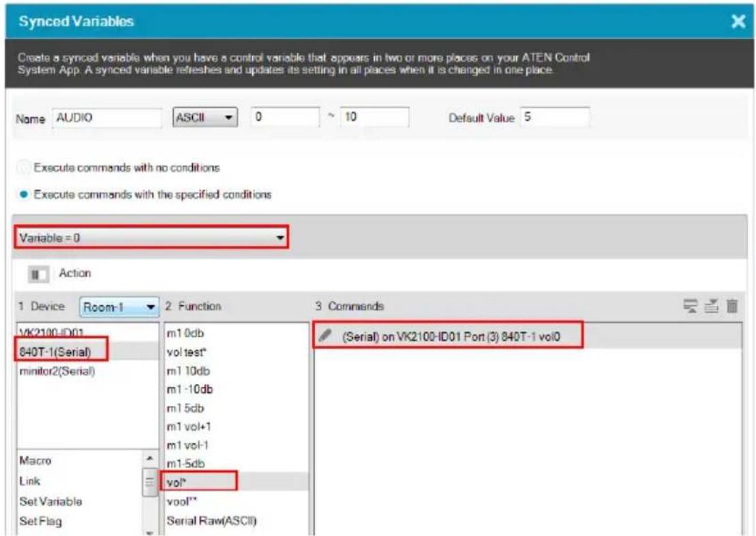Click the maximum value field showing 10
This screenshot has width=756, height=536.
(375, 116)
